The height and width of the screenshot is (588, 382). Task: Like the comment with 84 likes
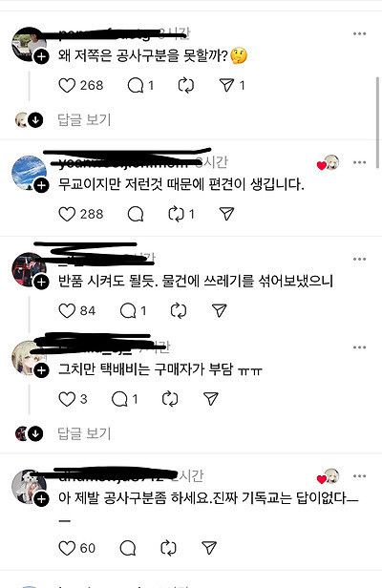click(x=67, y=310)
